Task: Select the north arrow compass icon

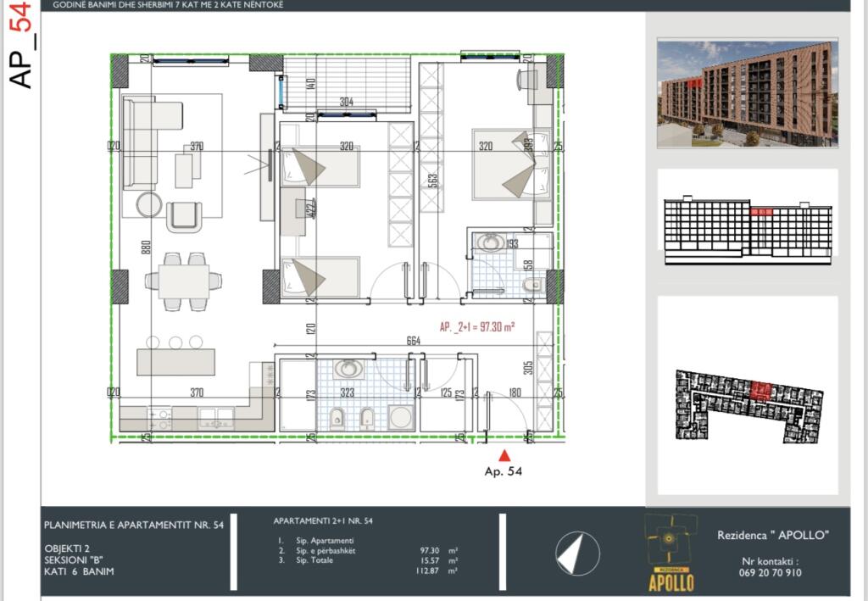Action: tap(579, 553)
